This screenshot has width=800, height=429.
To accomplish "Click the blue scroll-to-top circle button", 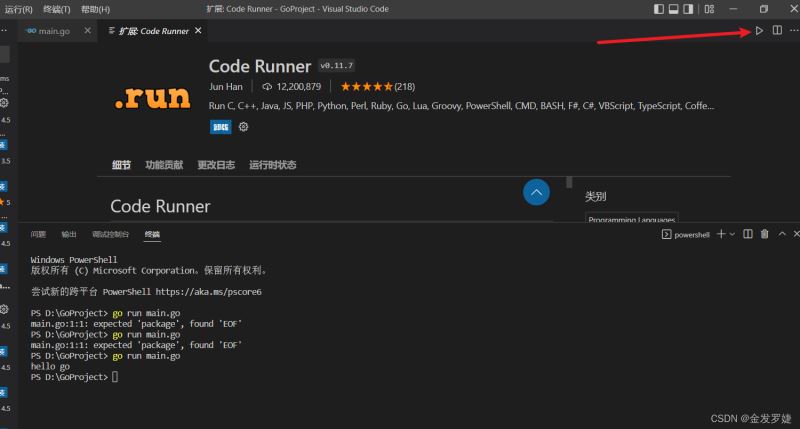I will pos(536,192).
